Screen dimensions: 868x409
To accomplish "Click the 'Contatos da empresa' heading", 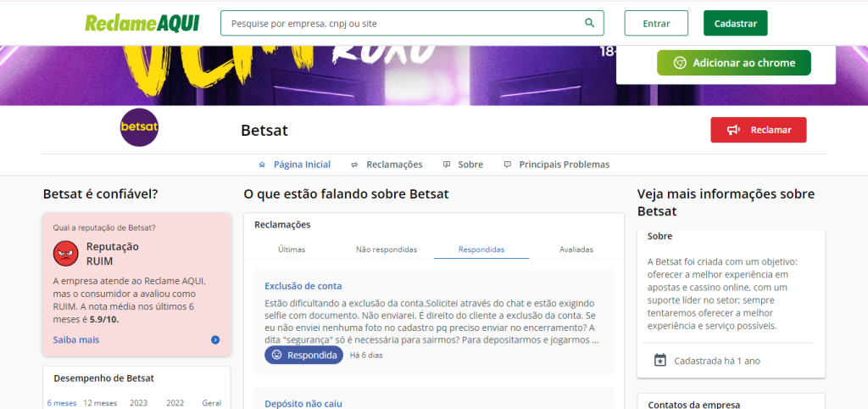I will (x=693, y=405).
